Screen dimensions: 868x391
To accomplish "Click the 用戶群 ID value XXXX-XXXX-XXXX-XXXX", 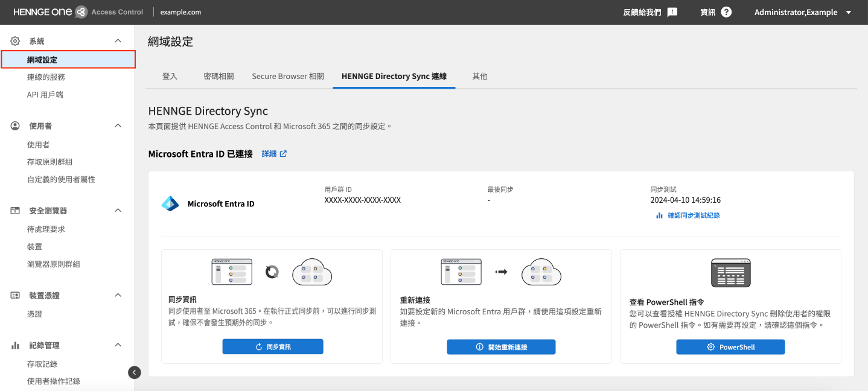I will click(362, 200).
